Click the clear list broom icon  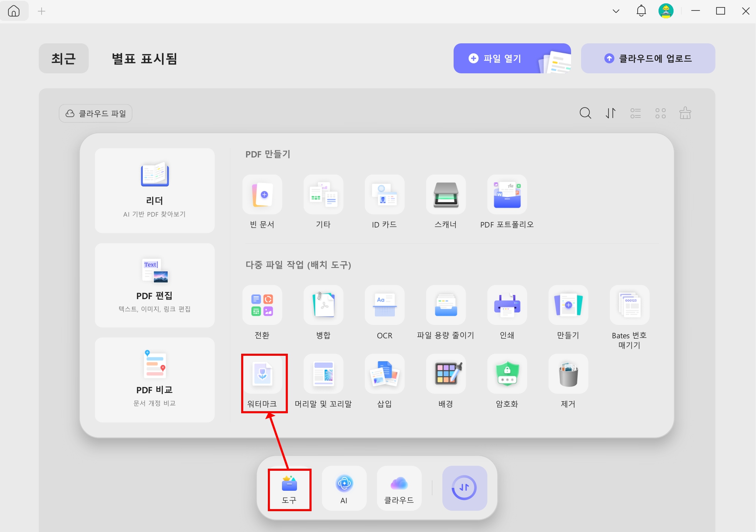coord(685,113)
